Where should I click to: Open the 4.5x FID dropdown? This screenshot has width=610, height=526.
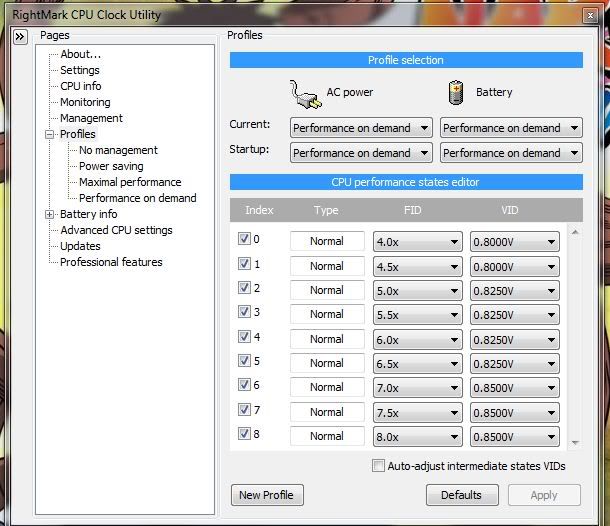coord(418,267)
